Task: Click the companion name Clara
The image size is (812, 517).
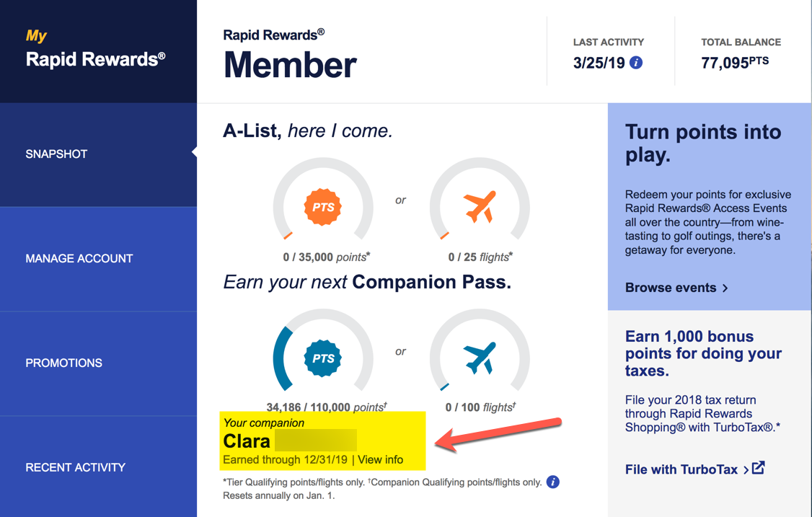Action: pyautogui.click(x=247, y=441)
